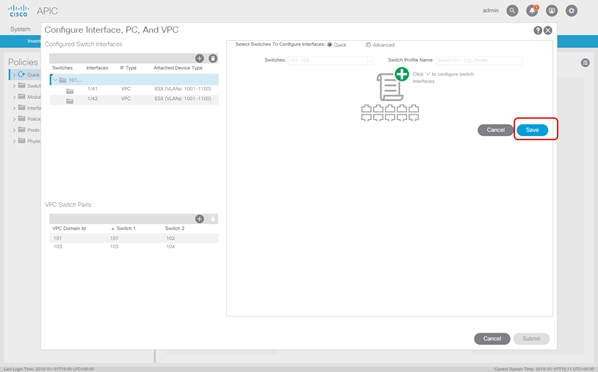Click the folder icon of row 1/41

pyautogui.click(x=69, y=91)
